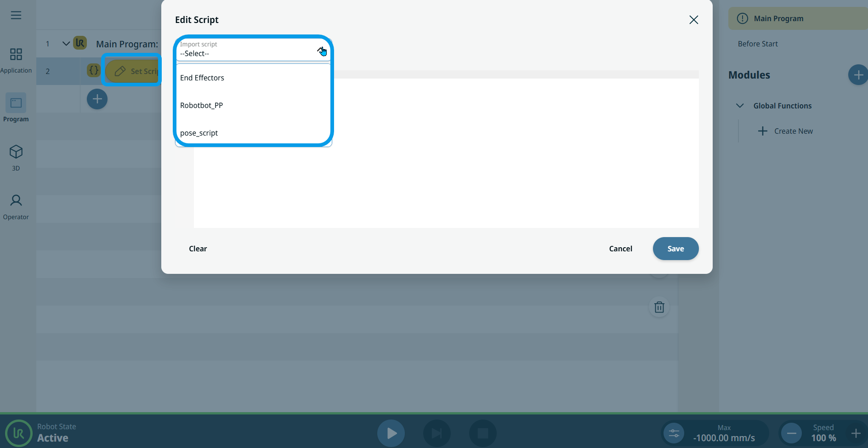Click the add node plus button
868x448 pixels.
(x=97, y=99)
